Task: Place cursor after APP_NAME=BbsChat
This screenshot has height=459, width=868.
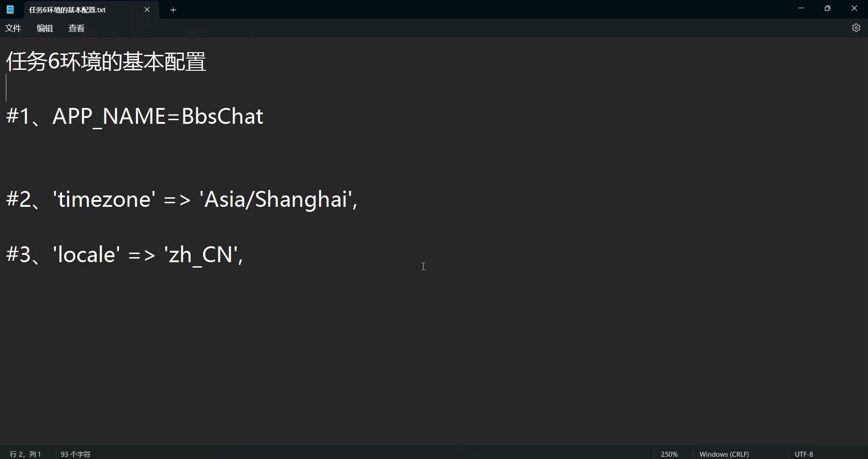Action: tap(266, 117)
